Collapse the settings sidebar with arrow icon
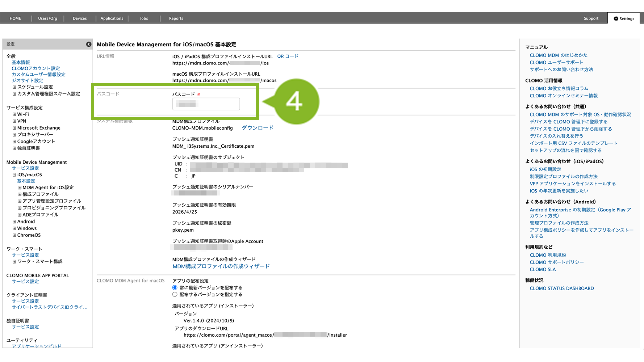 pyautogui.click(x=89, y=44)
